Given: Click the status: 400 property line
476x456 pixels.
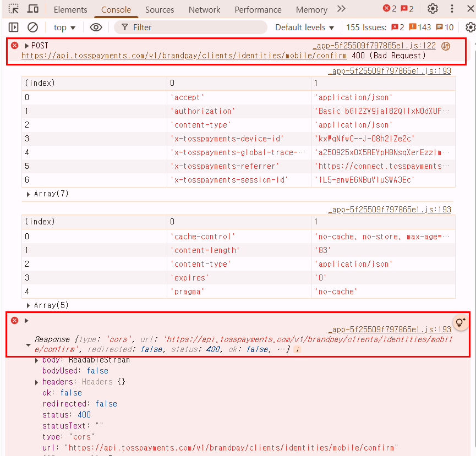Looking at the screenshot, I should [x=67, y=415].
